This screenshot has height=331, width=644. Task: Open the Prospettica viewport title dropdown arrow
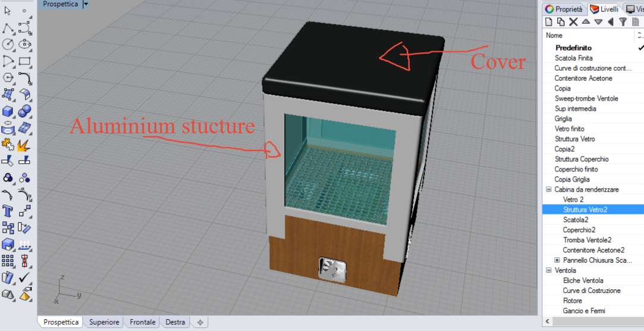pyautogui.click(x=86, y=4)
